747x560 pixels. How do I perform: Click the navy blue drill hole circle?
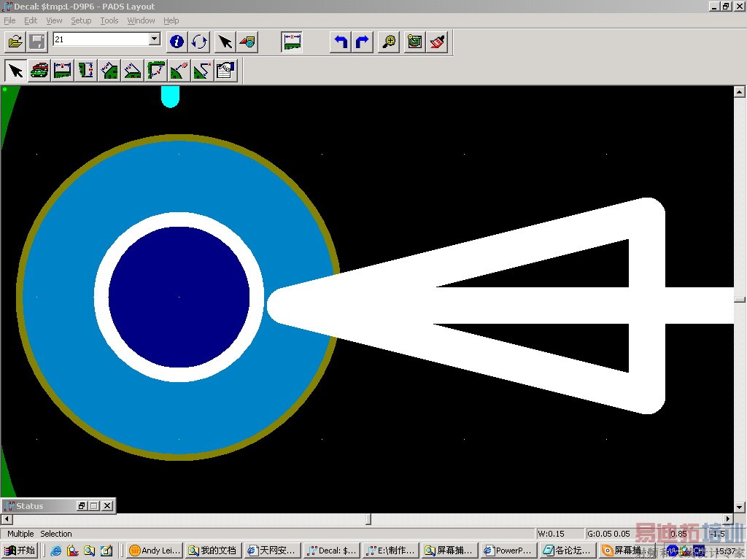(179, 297)
